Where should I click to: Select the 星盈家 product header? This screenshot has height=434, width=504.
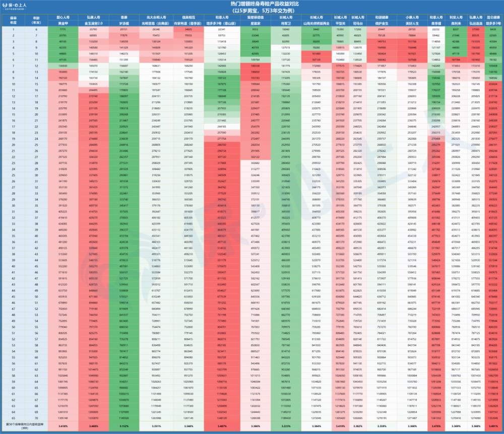coord(256,24)
